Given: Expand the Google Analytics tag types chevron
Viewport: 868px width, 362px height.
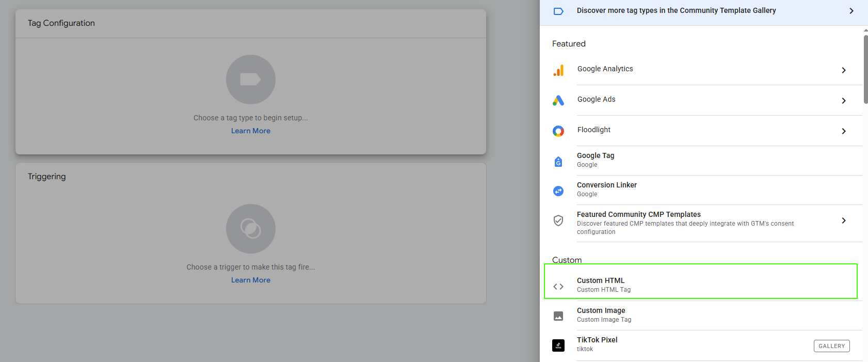Looking at the screenshot, I should coord(844,70).
